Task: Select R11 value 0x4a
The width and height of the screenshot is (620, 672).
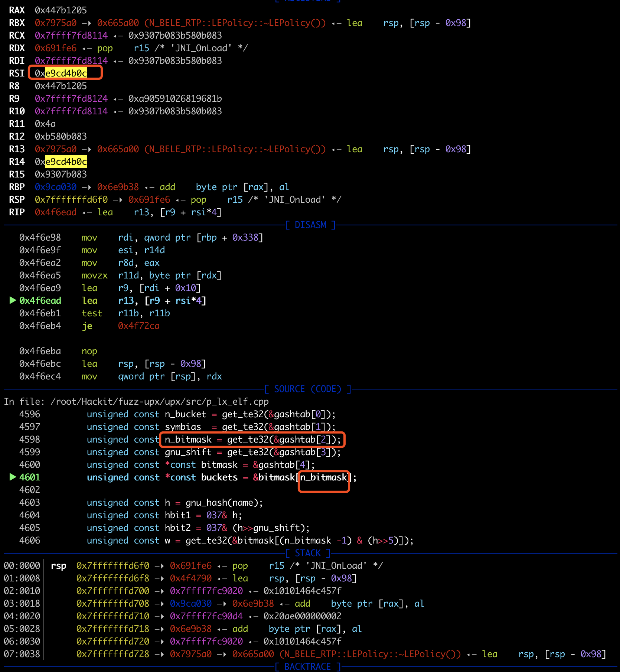Action: click(45, 124)
